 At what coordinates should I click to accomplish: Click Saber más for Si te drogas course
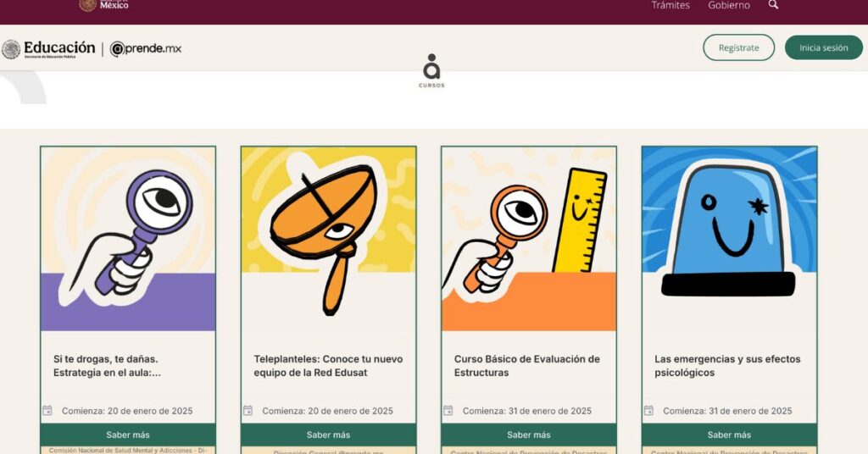point(128,435)
